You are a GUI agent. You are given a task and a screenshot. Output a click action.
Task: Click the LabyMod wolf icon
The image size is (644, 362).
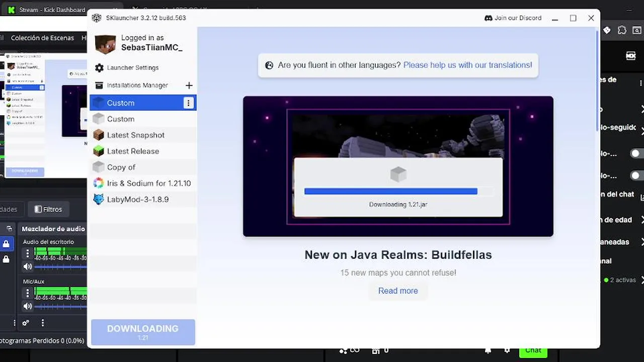coord(99,200)
